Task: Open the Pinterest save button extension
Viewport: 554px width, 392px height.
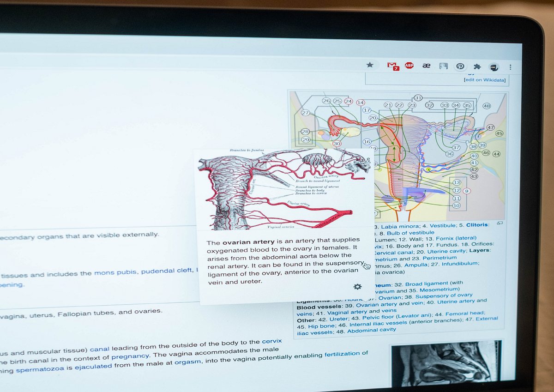Action: click(460, 66)
